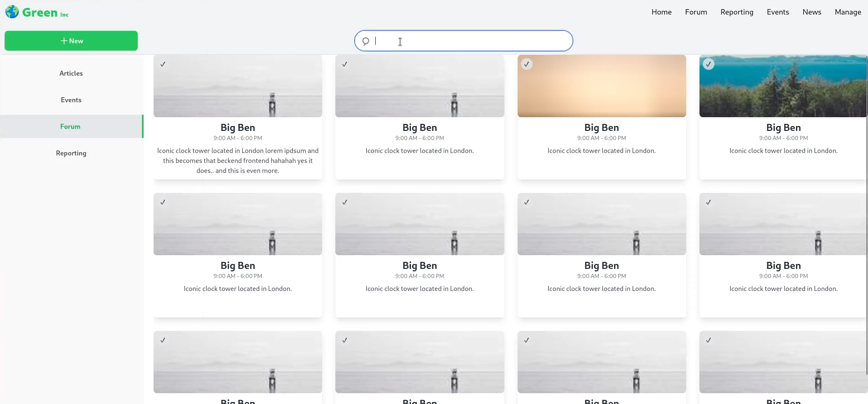Select Articles in the left sidebar
Image resolution: width=868 pixels, height=404 pixels.
(71, 73)
